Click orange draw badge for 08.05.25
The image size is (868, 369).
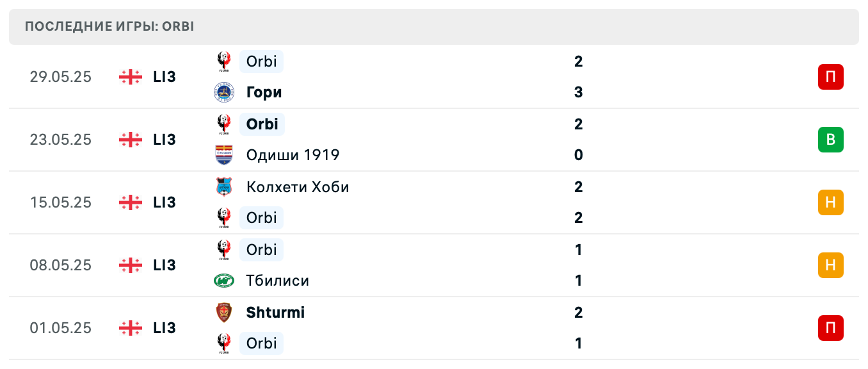830,265
